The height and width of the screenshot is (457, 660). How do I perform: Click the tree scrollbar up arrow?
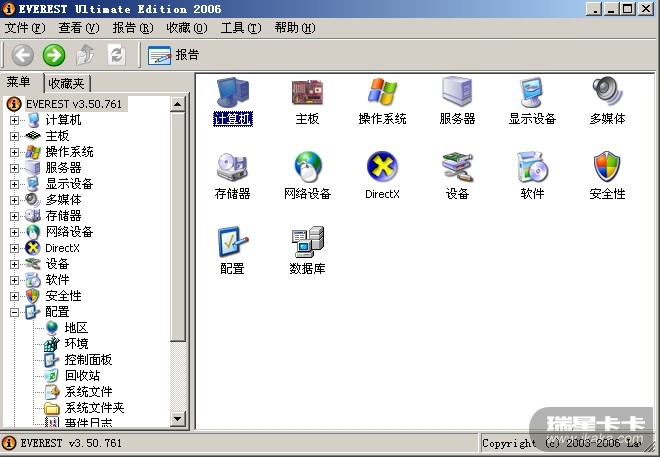tap(178, 104)
